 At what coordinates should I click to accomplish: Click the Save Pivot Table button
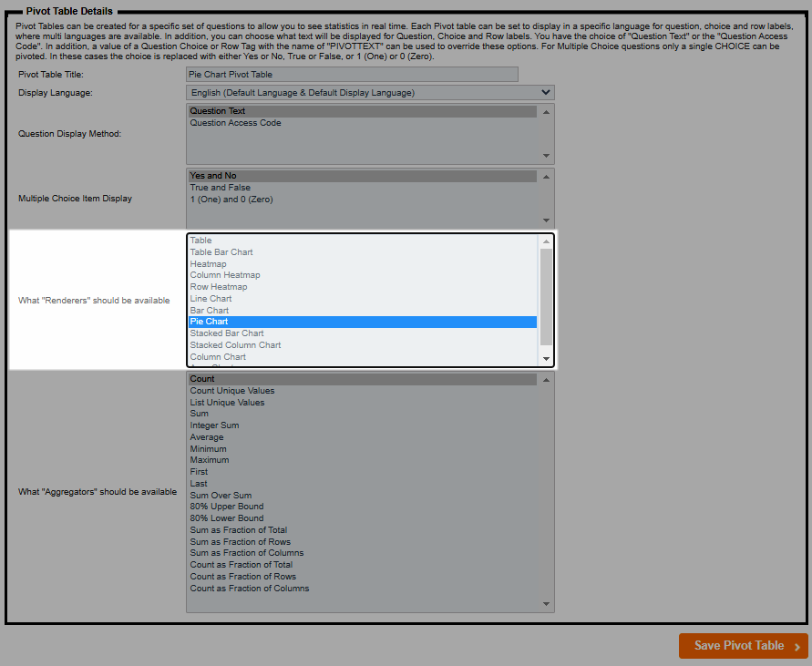743,646
